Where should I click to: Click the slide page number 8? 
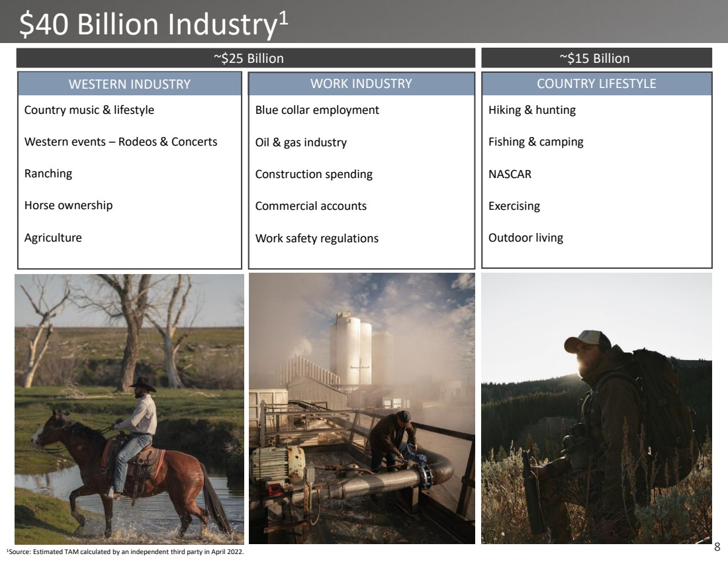click(717, 547)
